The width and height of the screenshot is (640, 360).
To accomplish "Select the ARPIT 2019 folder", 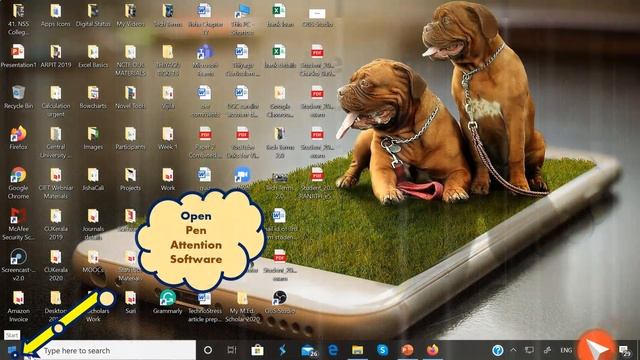I will tap(56, 56).
